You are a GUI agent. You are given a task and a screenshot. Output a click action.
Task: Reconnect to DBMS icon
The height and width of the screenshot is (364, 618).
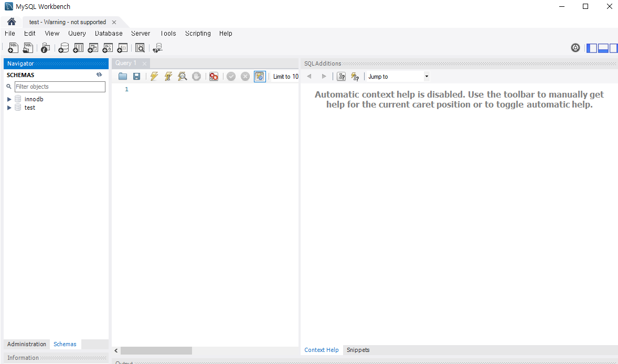[158, 48]
